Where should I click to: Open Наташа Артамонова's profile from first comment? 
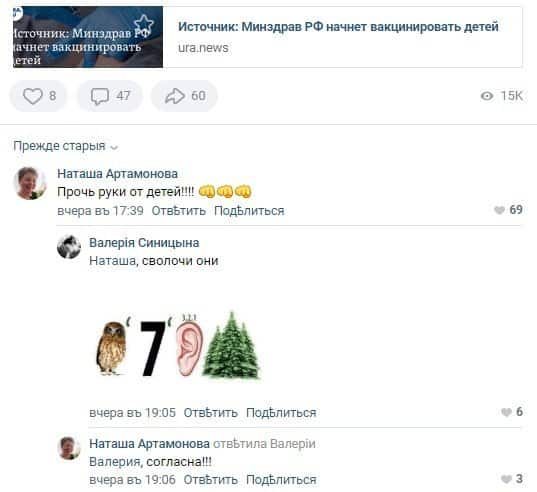tap(117, 174)
